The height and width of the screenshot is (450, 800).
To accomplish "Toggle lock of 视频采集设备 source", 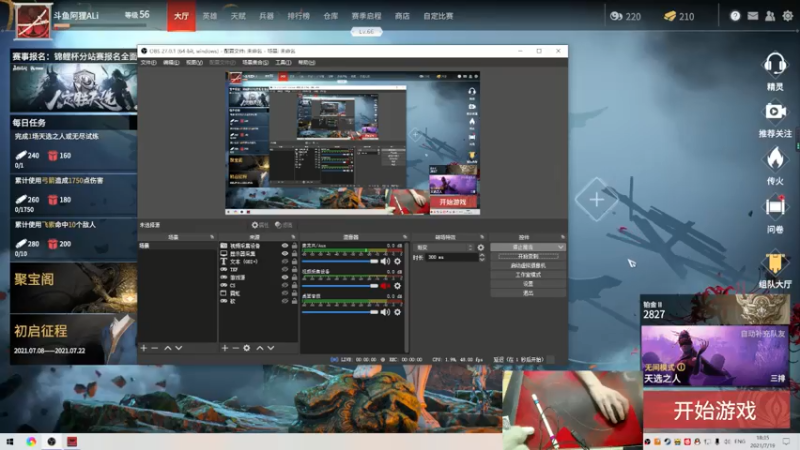I will [x=294, y=246].
